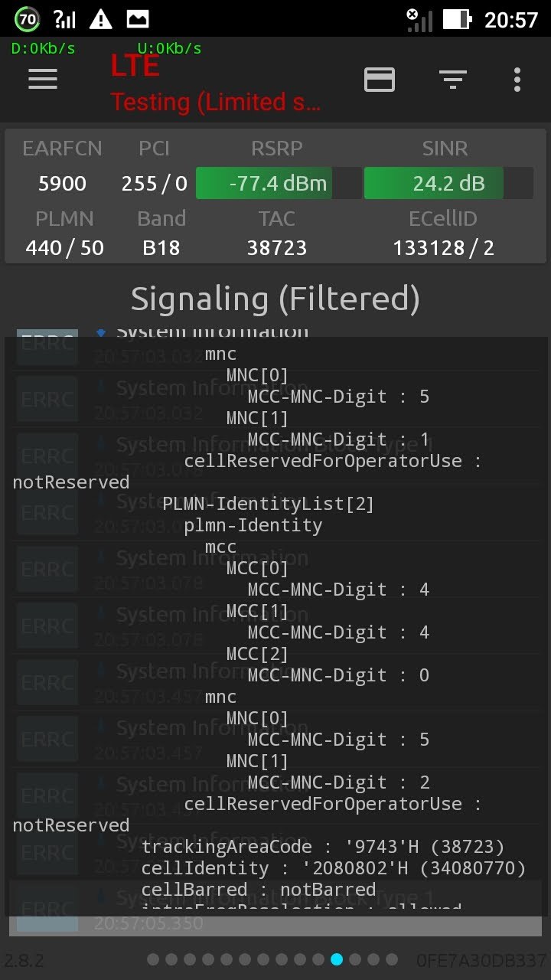
Task: Tap the ERRC icon of the first message
Action: click(x=47, y=341)
